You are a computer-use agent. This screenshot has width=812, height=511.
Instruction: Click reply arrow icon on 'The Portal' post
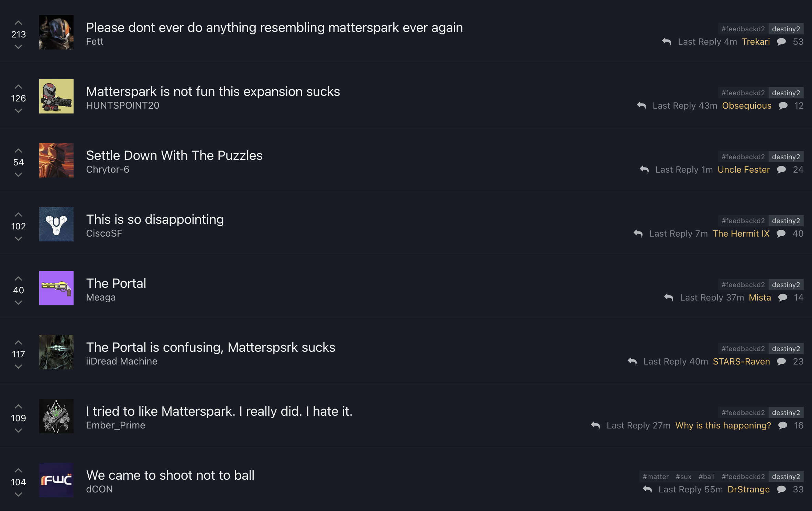(x=669, y=297)
